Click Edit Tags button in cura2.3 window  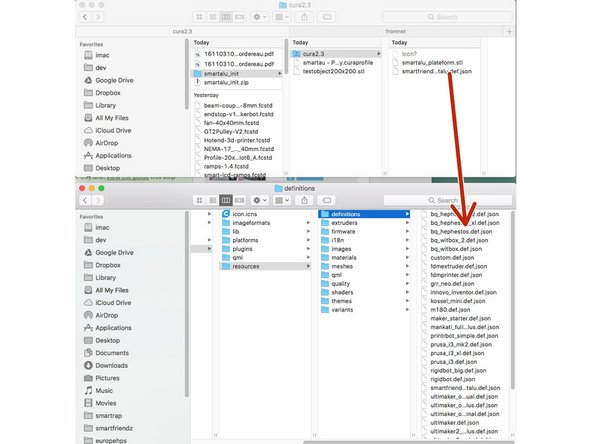pos(327,17)
